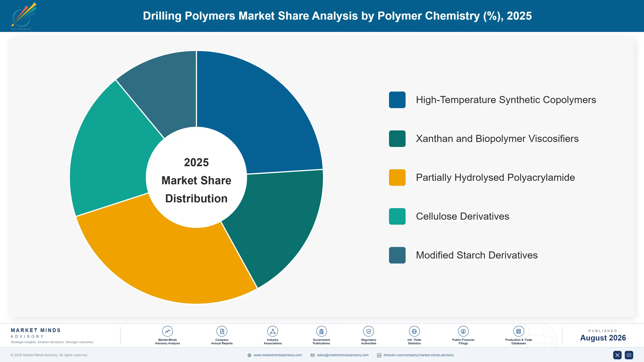Click the "Market Minds Advisory Analysis" source label
Screen dimensions: 644x362
168,342
